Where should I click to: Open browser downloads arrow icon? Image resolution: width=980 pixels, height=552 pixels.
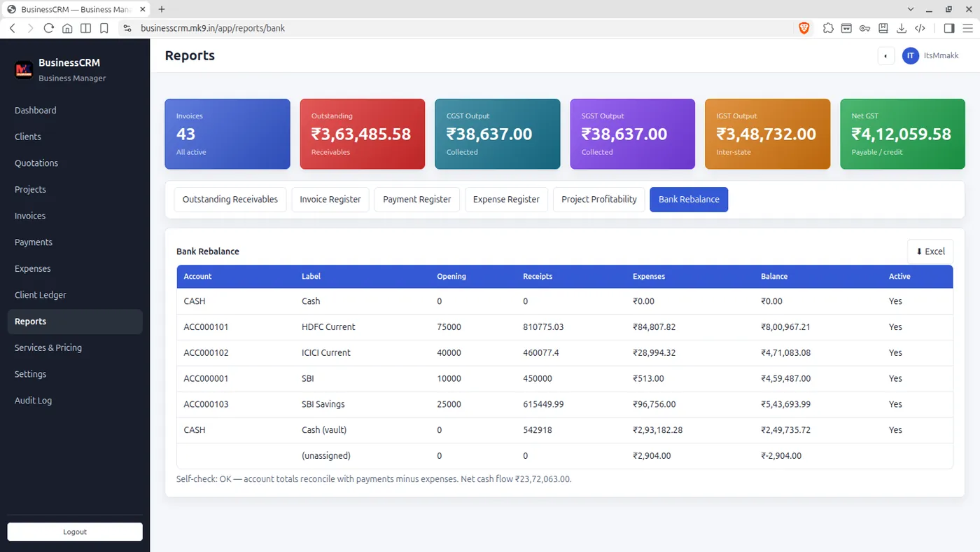[x=902, y=28]
